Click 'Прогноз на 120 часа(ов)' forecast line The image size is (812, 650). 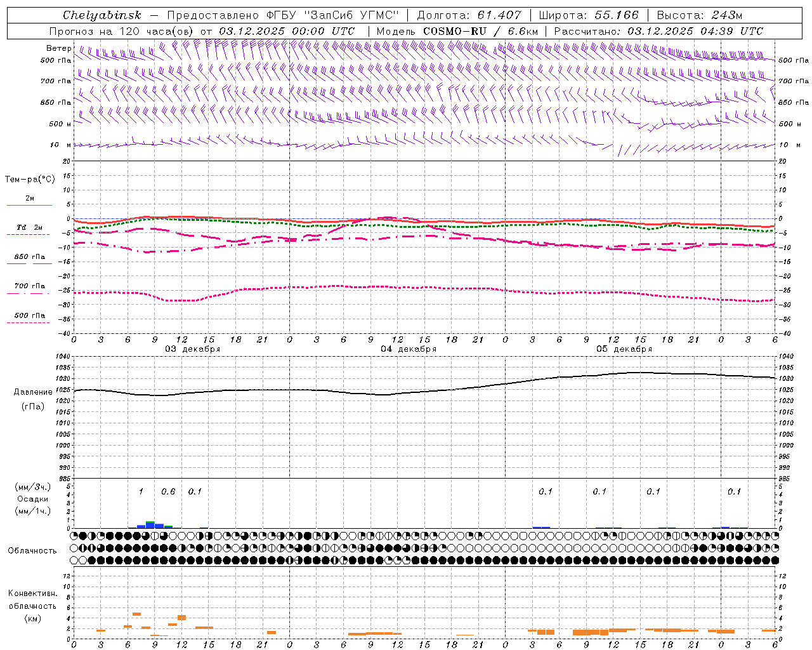point(122,31)
